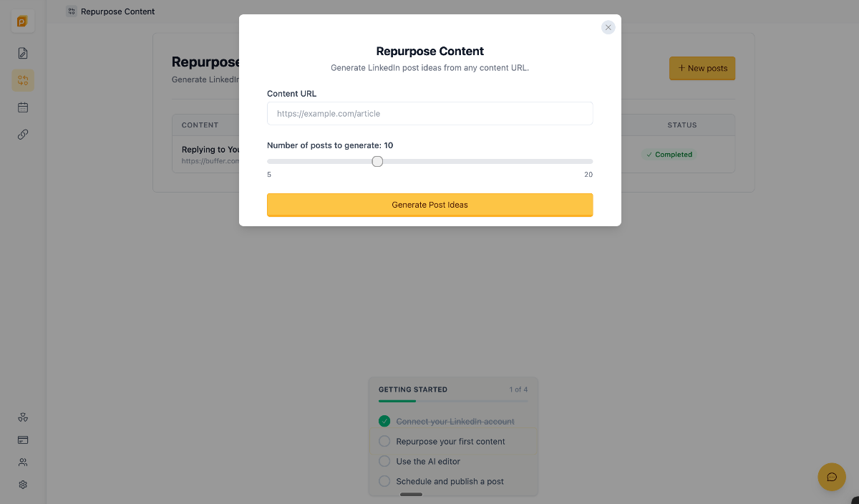This screenshot has width=859, height=504.
Task: Click the Repurpose Content breadcrumb title
Action: click(117, 11)
